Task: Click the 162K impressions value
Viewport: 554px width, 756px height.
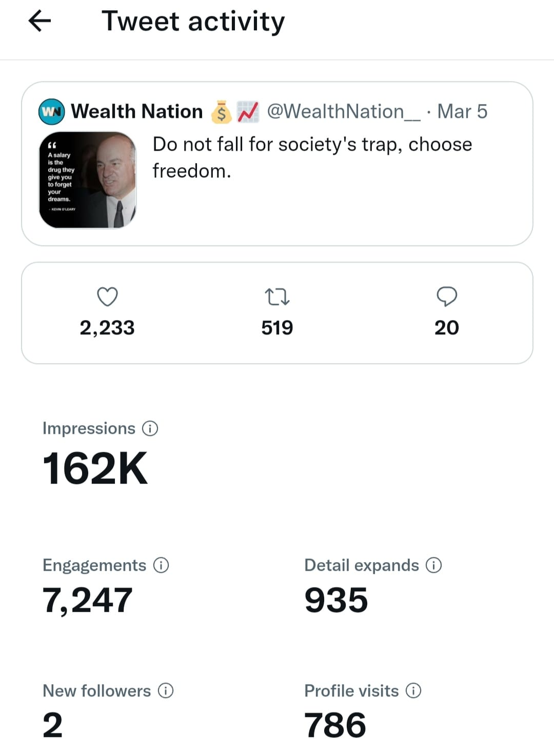Action: pyautogui.click(x=95, y=468)
